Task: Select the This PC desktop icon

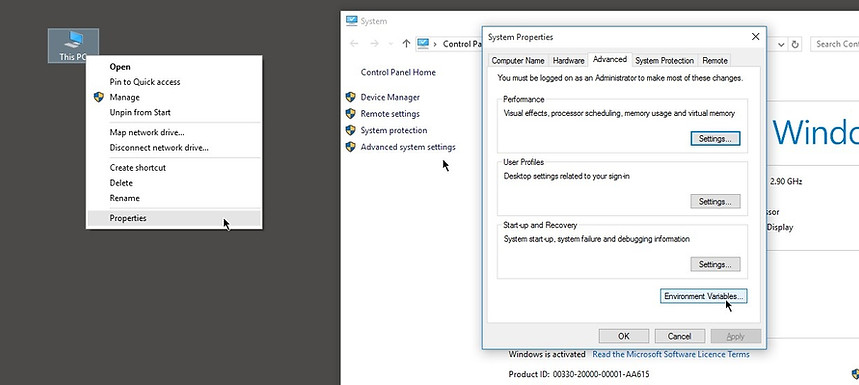Action: [x=73, y=45]
